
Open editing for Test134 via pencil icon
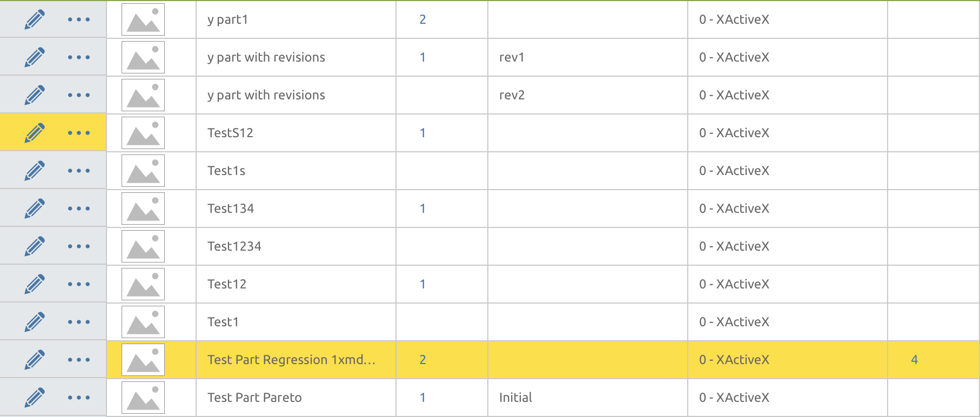pos(35,208)
